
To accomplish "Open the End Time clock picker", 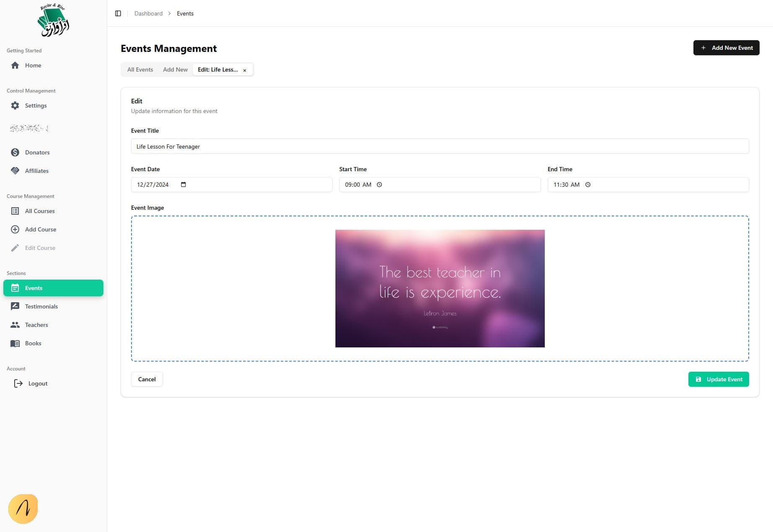I will pyautogui.click(x=588, y=185).
